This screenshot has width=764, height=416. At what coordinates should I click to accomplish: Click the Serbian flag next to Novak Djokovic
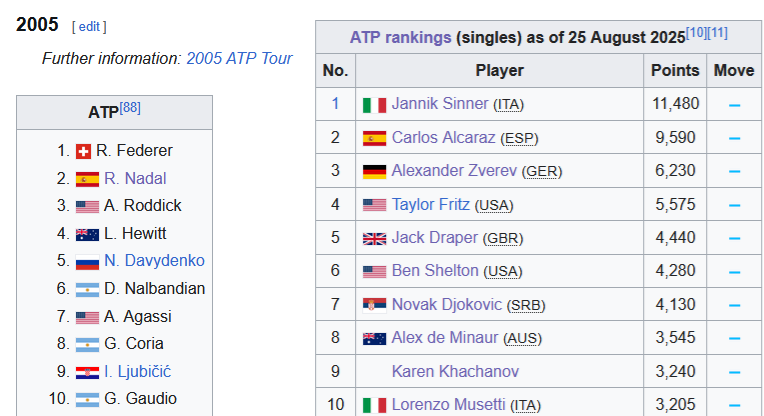tap(374, 305)
